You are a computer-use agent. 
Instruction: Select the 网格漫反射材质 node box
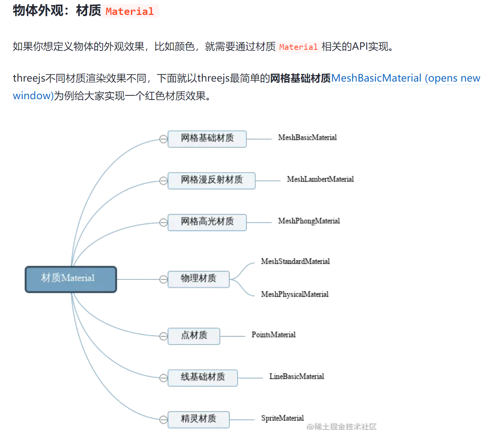[x=212, y=180]
